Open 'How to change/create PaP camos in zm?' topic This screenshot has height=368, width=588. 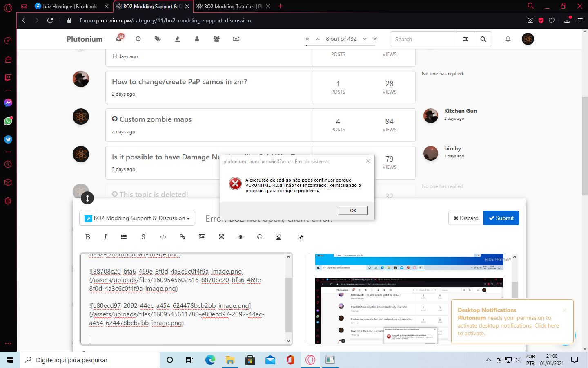pyautogui.click(x=179, y=82)
